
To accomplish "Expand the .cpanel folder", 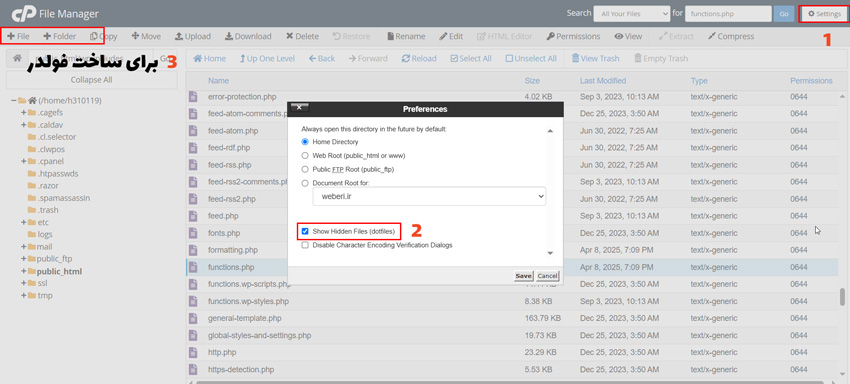I will point(24,161).
